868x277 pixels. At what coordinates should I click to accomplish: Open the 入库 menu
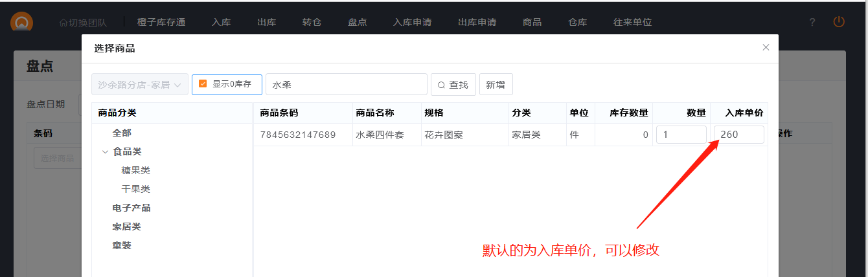coord(221,22)
